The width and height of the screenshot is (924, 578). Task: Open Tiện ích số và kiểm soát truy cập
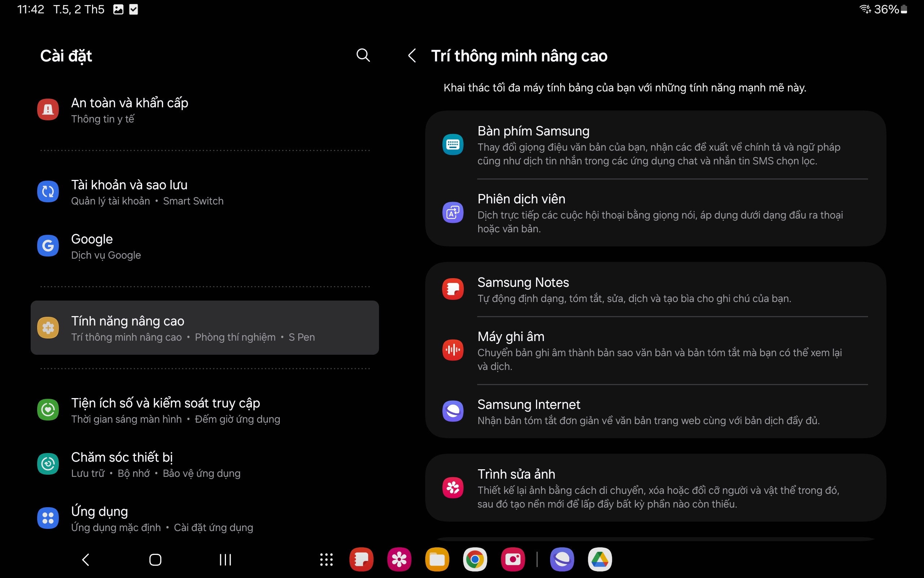point(205,410)
